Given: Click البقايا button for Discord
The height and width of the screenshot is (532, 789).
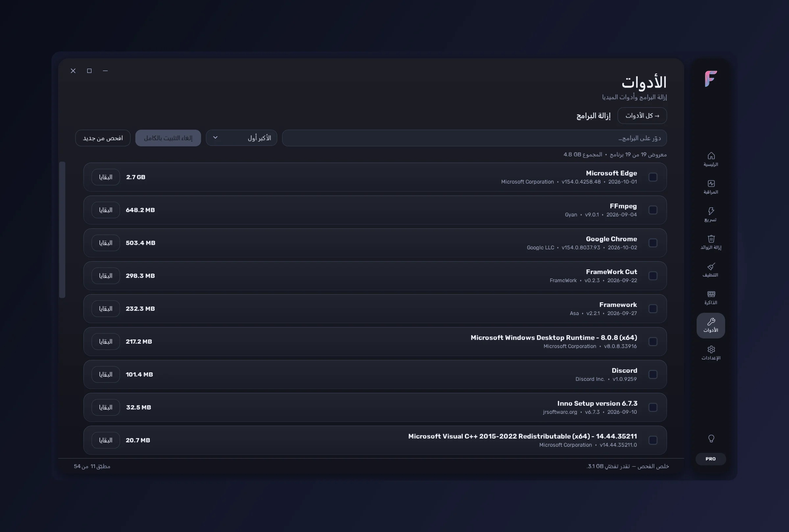Looking at the screenshot, I should 106,375.
